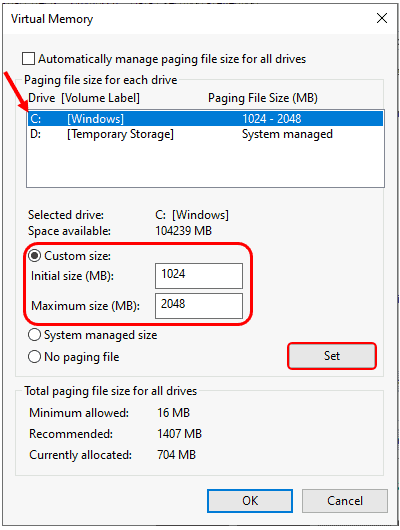The height and width of the screenshot is (530, 400).
Task: Click the Initial size (MB) input field
Action: (x=199, y=276)
